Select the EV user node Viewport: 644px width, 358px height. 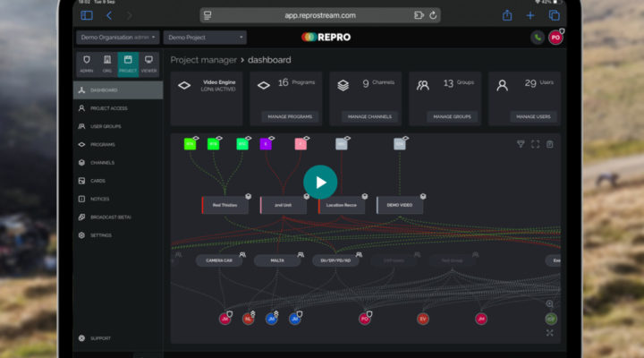coord(422,319)
